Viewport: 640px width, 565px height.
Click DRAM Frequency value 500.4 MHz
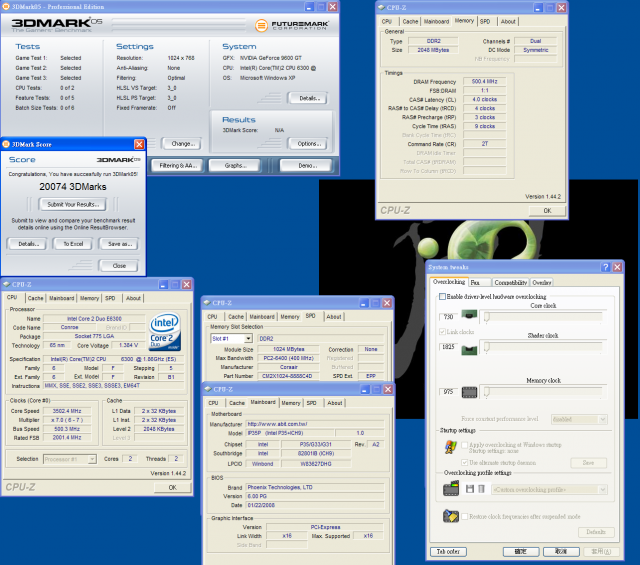pos(484,82)
